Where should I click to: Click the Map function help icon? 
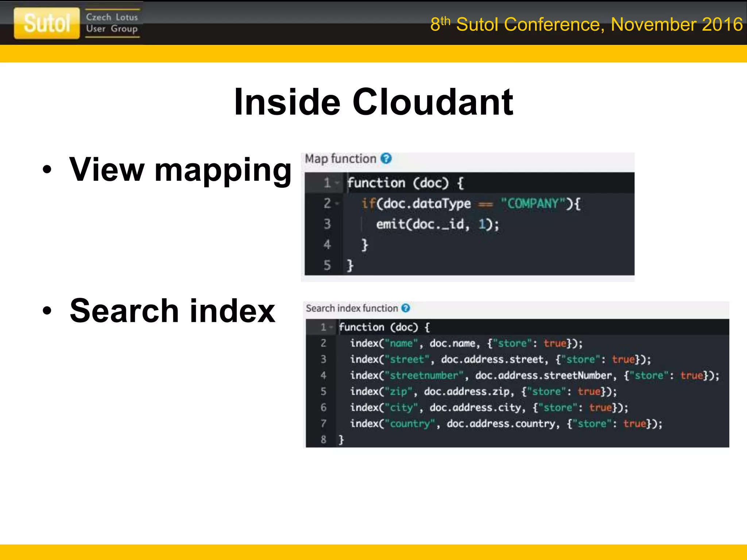pyautogui.click(x=386, y=159)
